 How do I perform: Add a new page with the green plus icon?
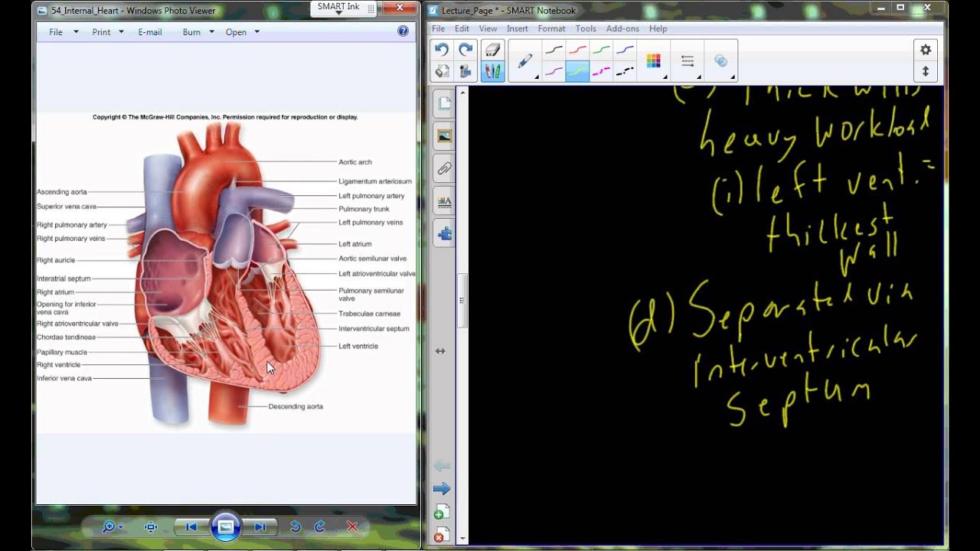click(441, 512)
